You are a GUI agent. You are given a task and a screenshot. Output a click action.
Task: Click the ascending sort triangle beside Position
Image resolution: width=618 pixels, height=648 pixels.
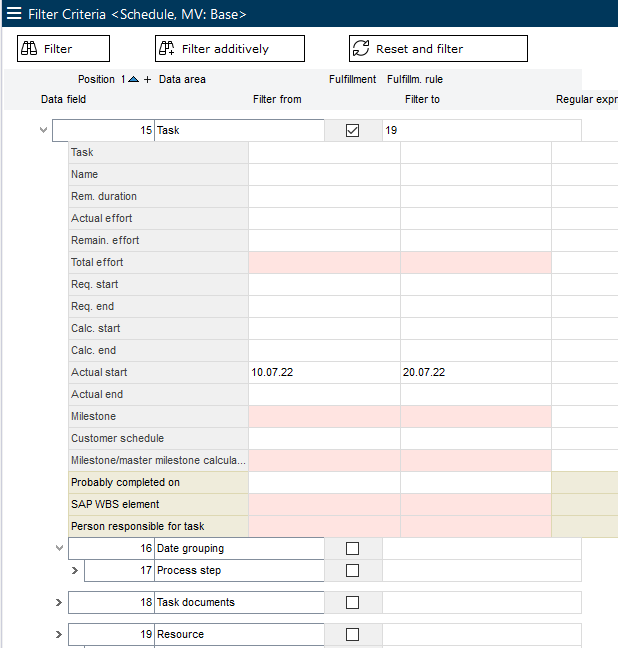(133, 80)
